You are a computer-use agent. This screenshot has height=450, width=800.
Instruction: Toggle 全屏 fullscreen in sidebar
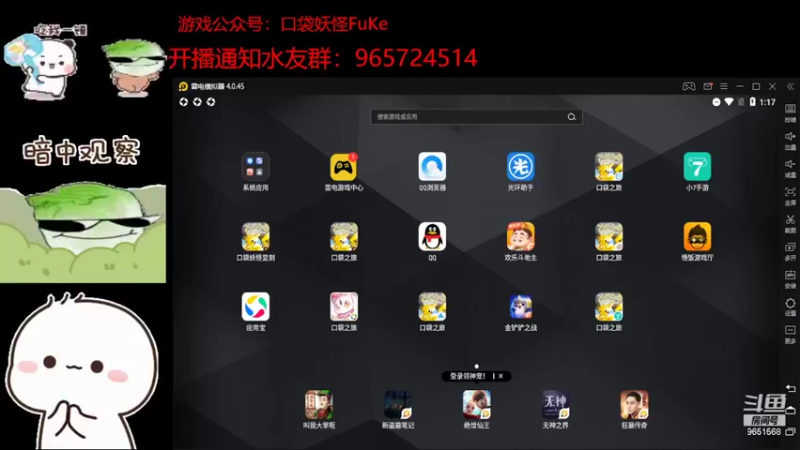tap(790, 196)
